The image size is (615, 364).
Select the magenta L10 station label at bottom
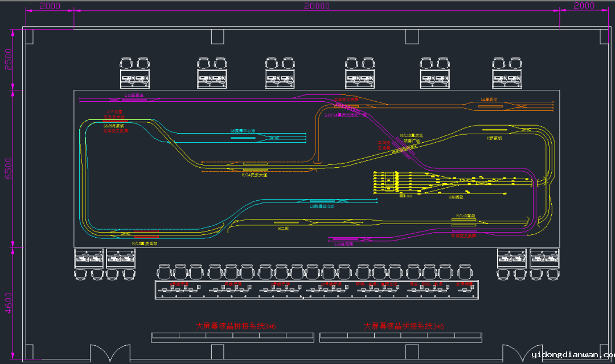click(343, 243)
